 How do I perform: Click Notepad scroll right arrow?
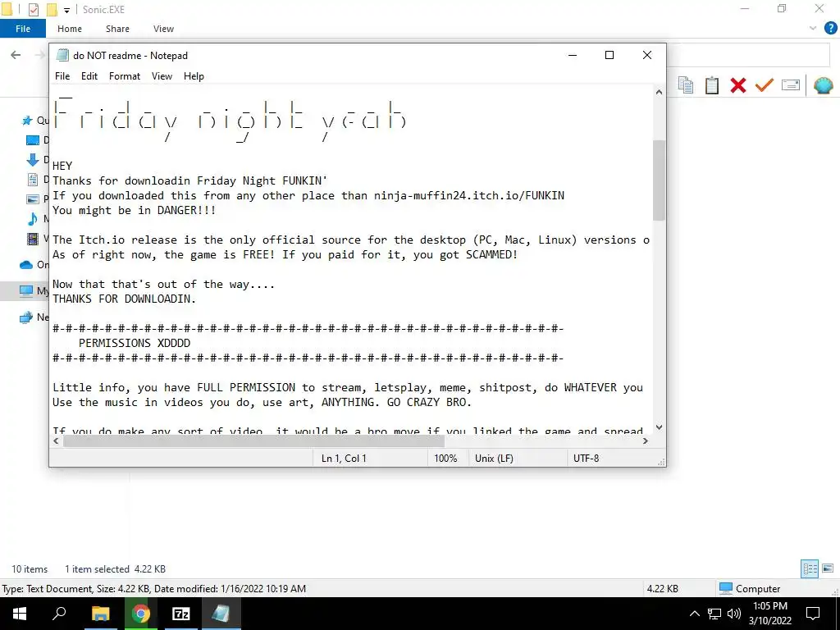(x=646, y=441)
